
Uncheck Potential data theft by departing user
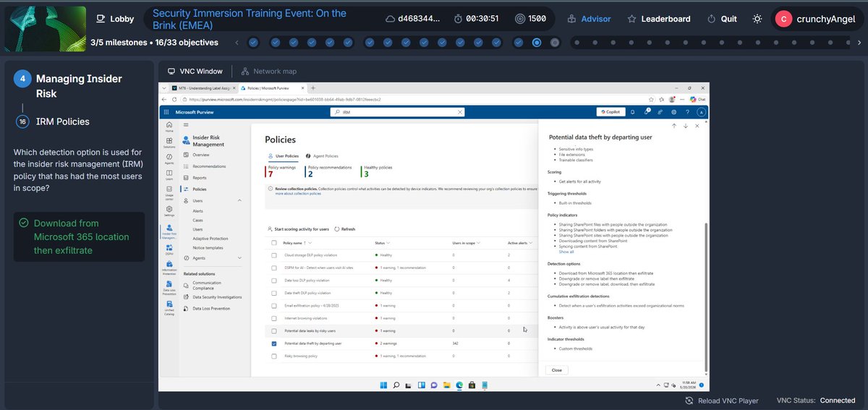coord(273,343)
